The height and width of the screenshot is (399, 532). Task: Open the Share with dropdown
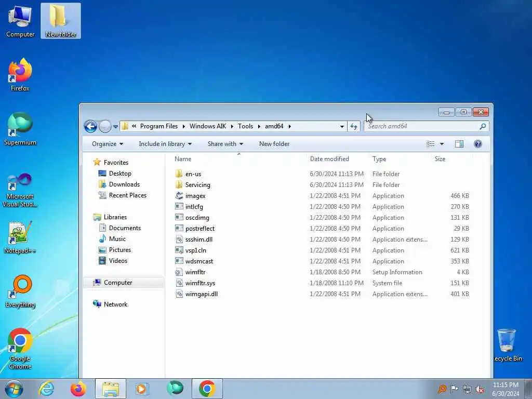coord(225,144)
